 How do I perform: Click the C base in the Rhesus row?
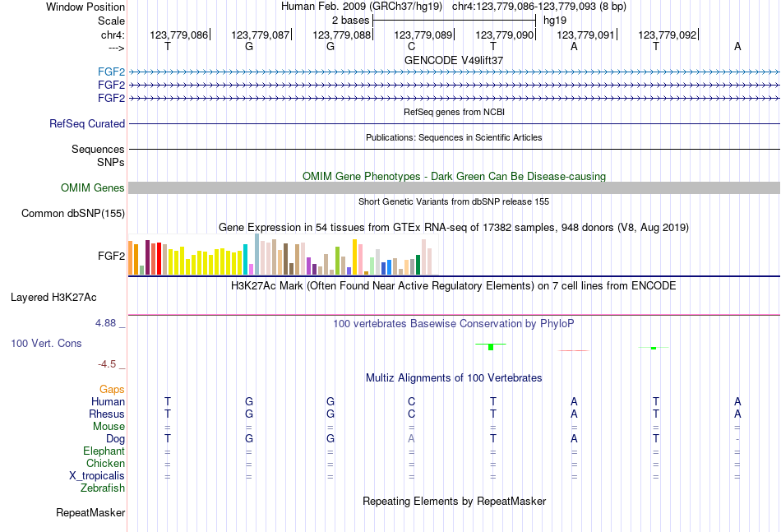click(x=411, y=414)
